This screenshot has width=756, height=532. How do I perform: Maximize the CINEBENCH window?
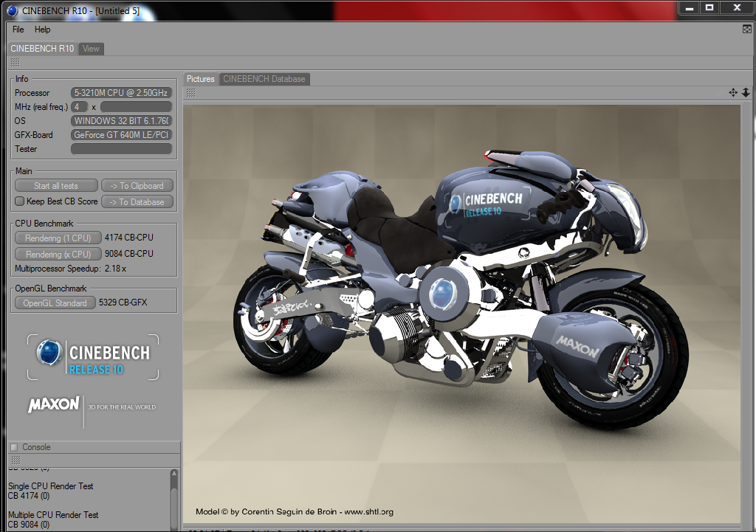click(x=709, y=7)
